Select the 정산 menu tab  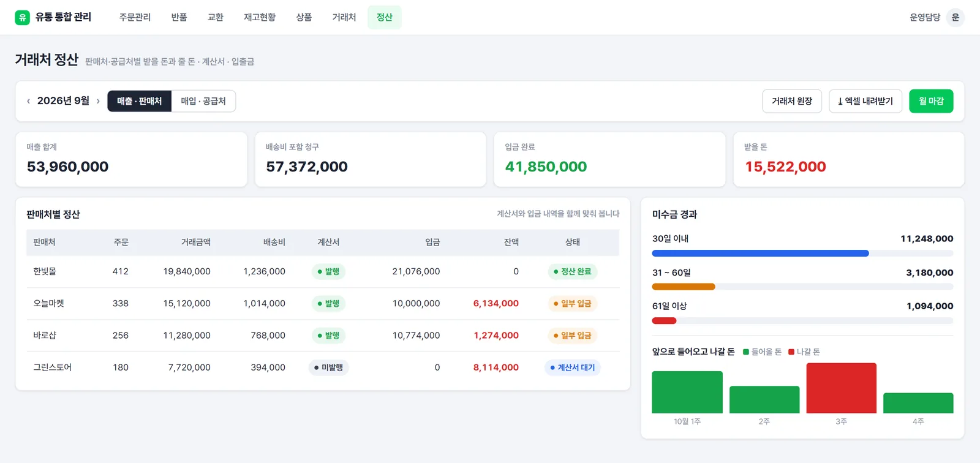tap(385, 17)
